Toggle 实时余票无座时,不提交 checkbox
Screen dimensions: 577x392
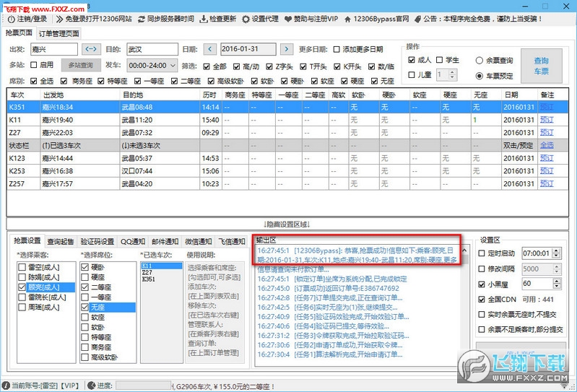pyautogui.click(x=482, y=315)
